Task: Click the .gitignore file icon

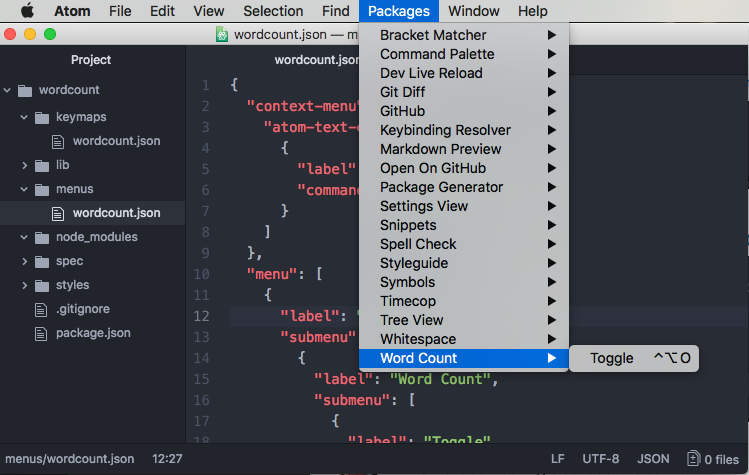Action: (42, 309)
